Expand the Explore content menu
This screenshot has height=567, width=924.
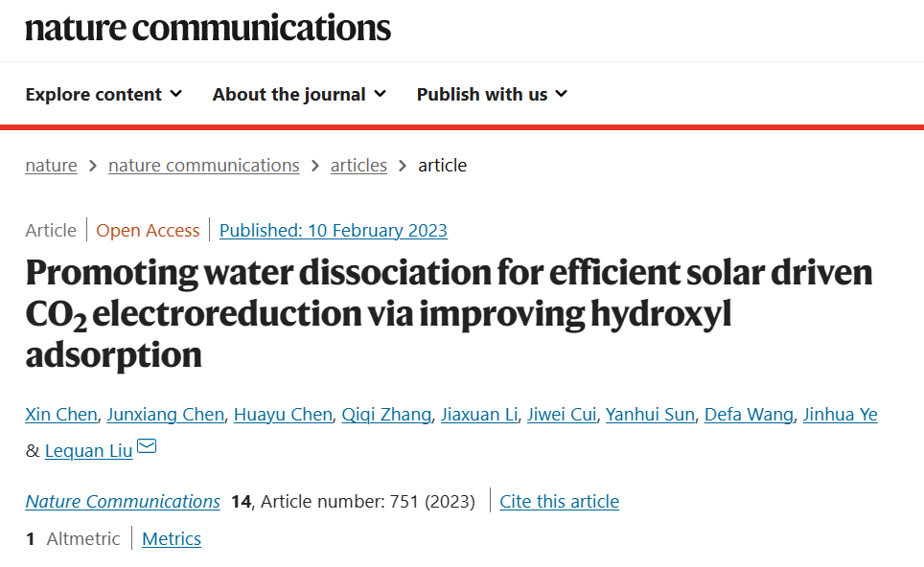(x=104, y=94)
